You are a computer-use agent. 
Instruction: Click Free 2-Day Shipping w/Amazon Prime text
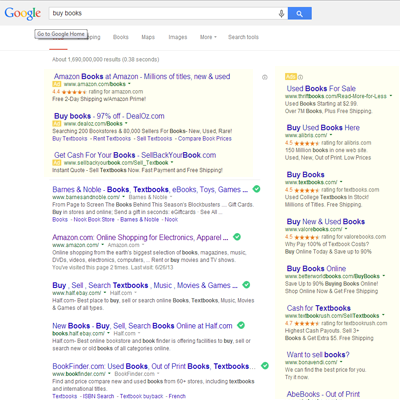pyautogui.click(x=99, y=99)
